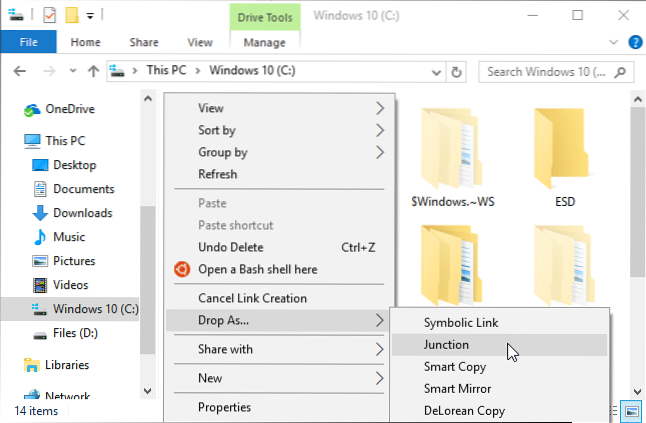Open Videos in the navigation pane

60,285
